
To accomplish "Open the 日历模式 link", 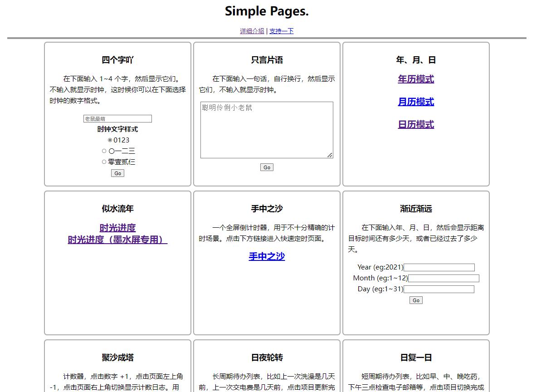I will click(415, 124).
